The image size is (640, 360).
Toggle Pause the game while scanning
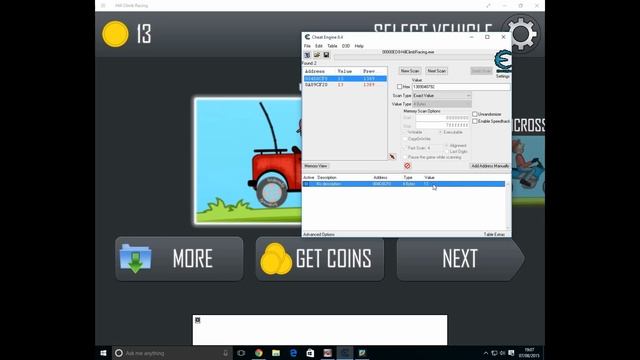pyautogui.click(x=404, y=157)
